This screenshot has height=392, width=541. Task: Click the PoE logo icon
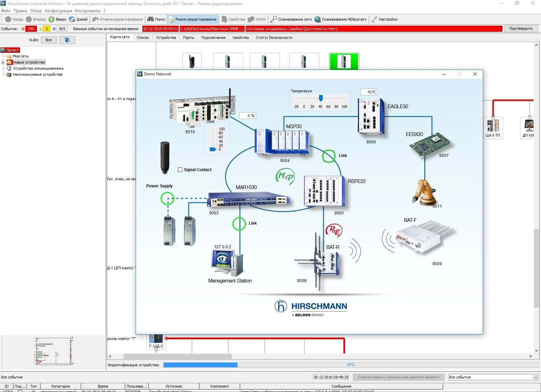tap(334, 230)
